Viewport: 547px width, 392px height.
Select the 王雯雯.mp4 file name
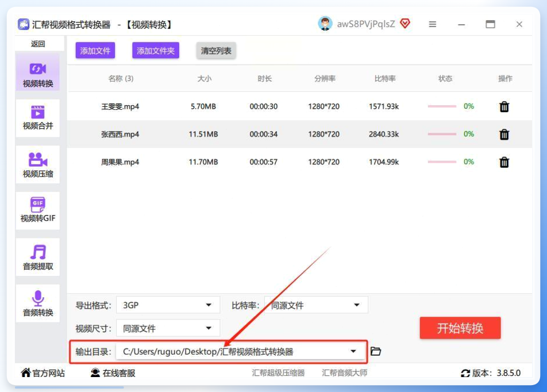120,106
